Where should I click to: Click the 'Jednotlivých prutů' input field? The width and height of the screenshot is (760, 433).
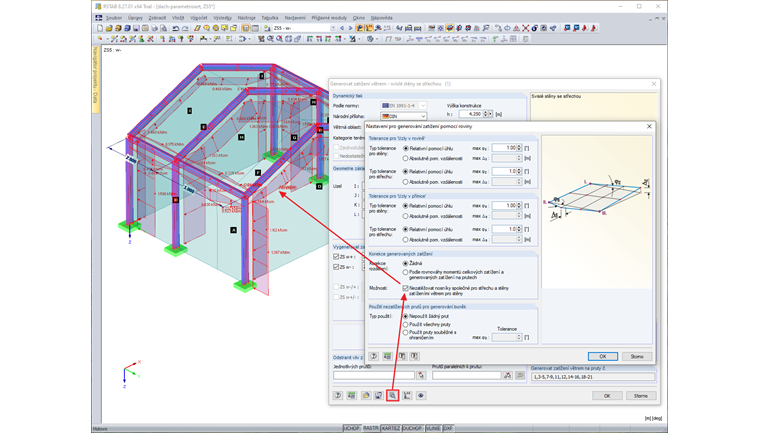(x=374, y=375)
